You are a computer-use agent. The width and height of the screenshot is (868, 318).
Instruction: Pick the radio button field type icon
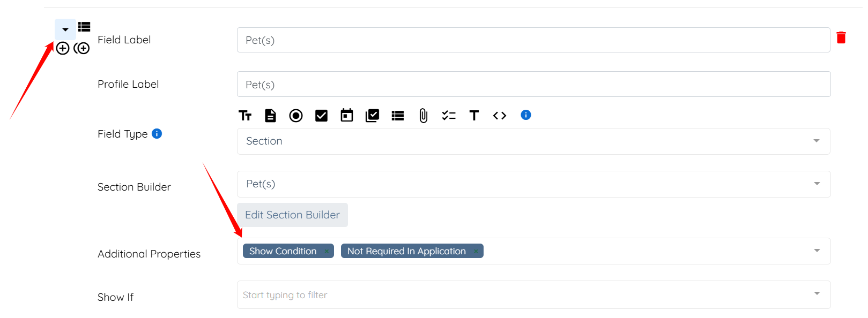pos(296,116)
